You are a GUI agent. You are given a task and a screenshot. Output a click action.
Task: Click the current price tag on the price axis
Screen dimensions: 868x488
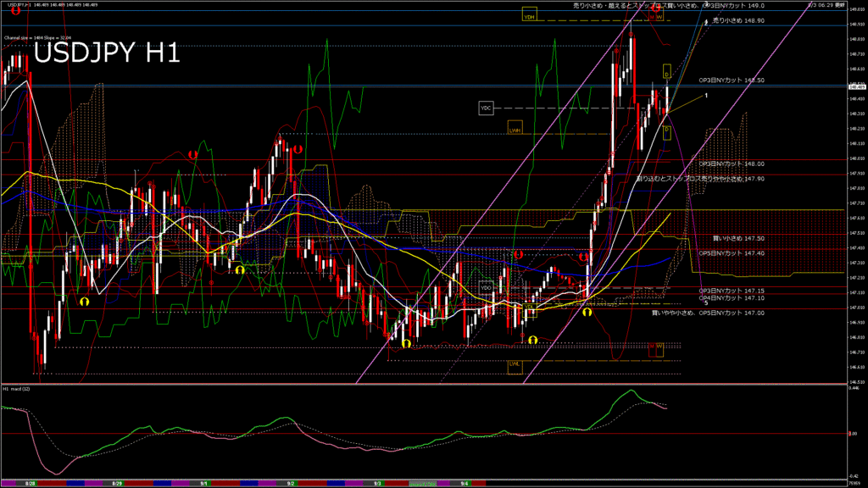[857, 86]
